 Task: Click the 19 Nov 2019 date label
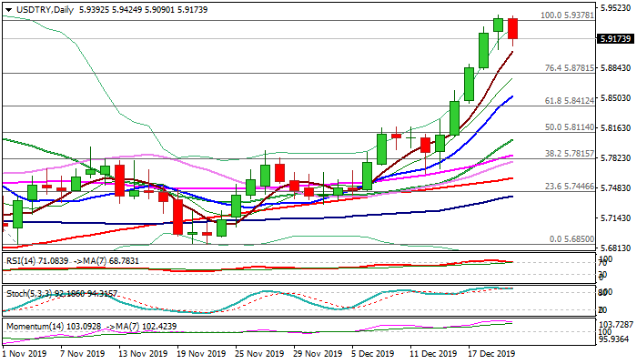201,354
